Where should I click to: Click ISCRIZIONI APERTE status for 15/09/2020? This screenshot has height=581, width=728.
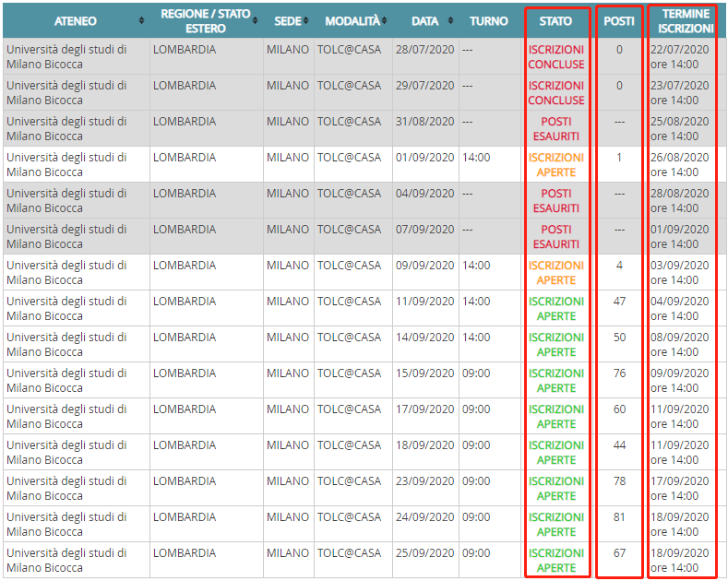pyautogui.click(x=556, y=381)
